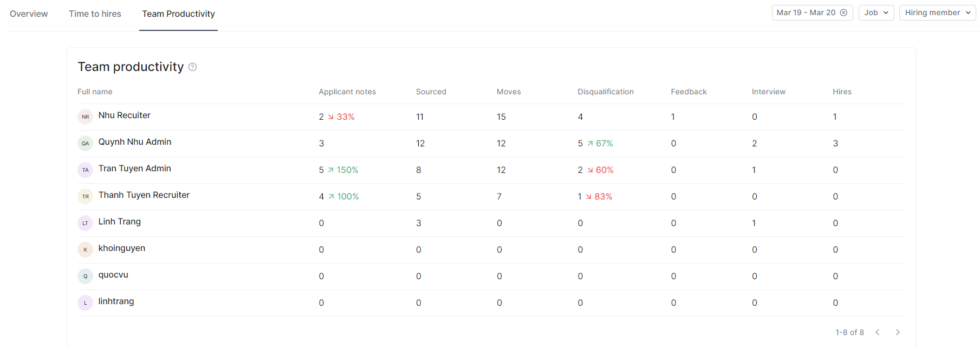The width and height of the screenshot is (980, 347).
Task: Clear the Mar 19 - Mar 20 date filter
Action: tap(843, 12)
